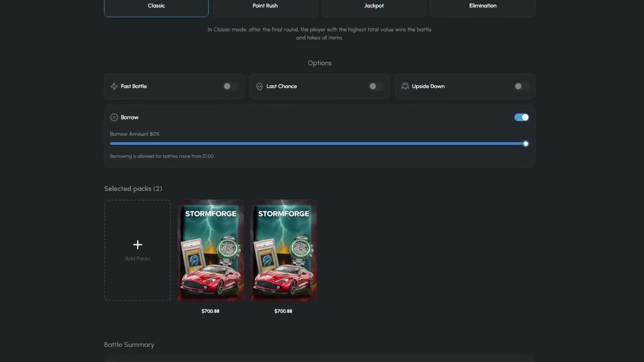Click the Fast Battle label
This screenshot has width=644, height=362.
tap(134, 86)
